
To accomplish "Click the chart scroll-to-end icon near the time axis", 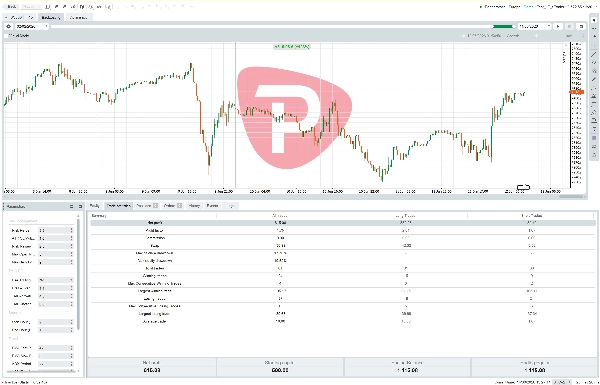I will point(523,187).
